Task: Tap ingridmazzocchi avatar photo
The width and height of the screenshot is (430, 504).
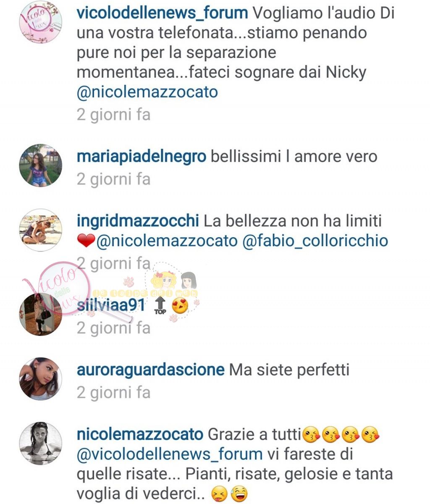Action: (x=41, y=230)
